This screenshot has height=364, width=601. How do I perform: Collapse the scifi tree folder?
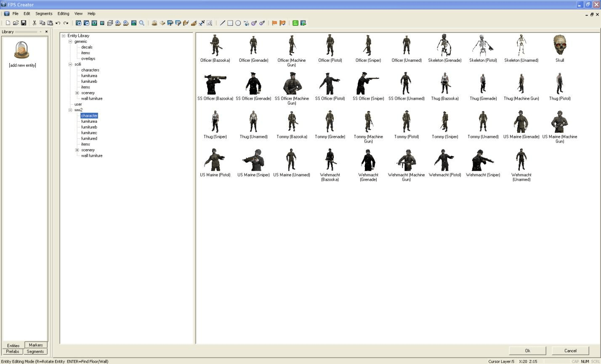[x=70, y=64]
